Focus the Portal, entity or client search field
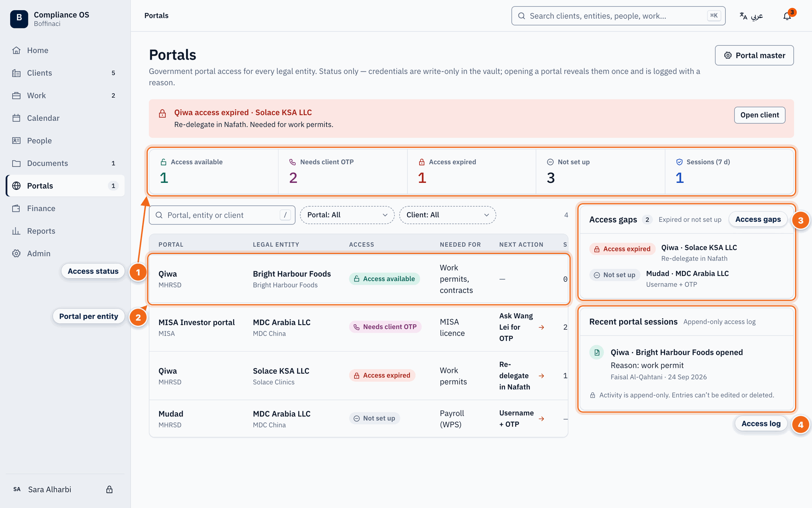The height and width of the screenshot is (508, 812). [222, 215]
